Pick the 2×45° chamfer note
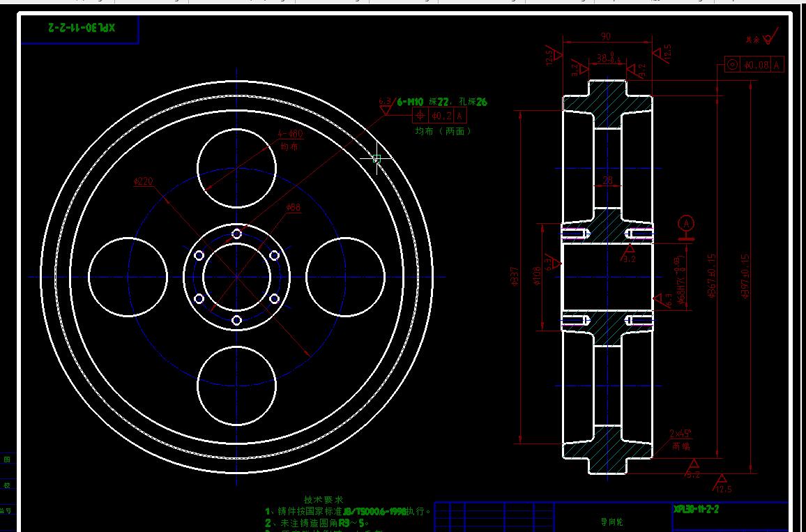The image size is (806, 532). point(681,434)
